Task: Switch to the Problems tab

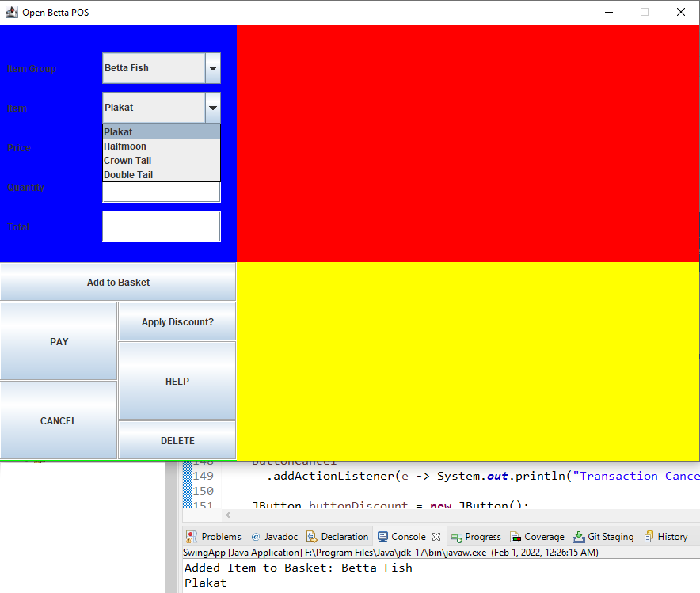Action: coord(214,537)
